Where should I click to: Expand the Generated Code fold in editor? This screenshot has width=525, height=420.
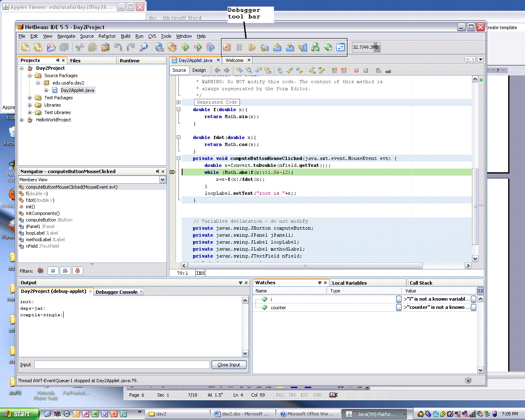178,102
